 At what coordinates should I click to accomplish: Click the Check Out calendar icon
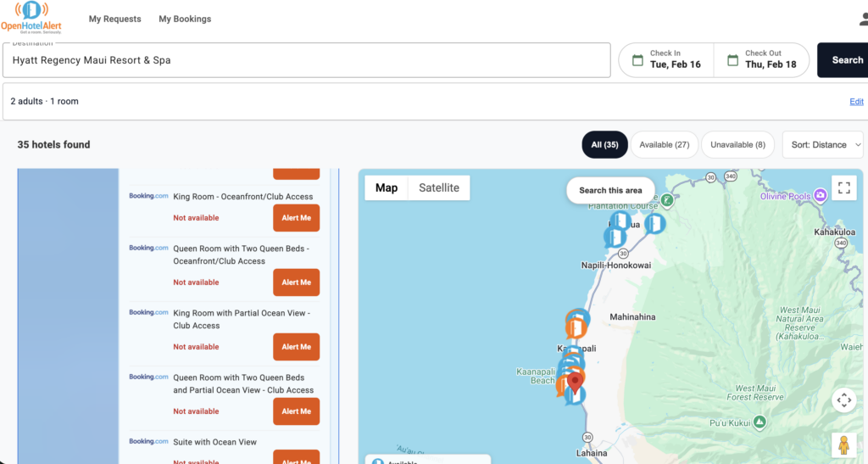[732, 59]
